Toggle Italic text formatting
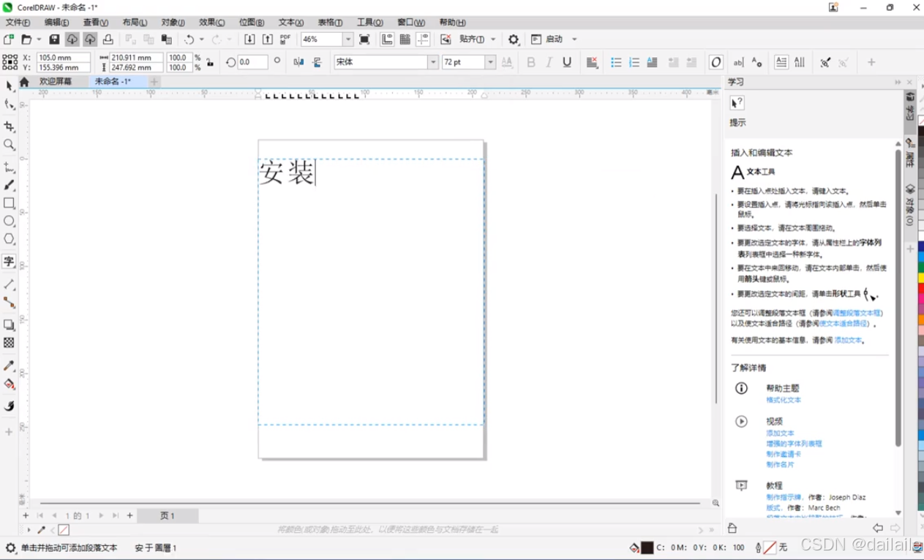The image size is (924, 560). pyautogui.click(x=549, y=62)
